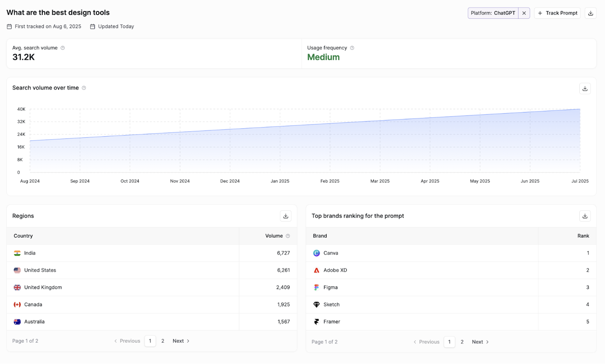Image resolution: width=605 pixels, height=364 pixels.
Task: Click the Figma brand logo
Action: 316,287
